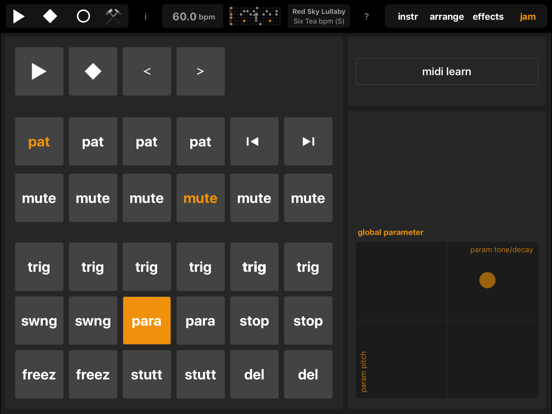Click the 'param tone/decay' axis label
Viewport: 552px width, 414px height.
pos(501,250)
